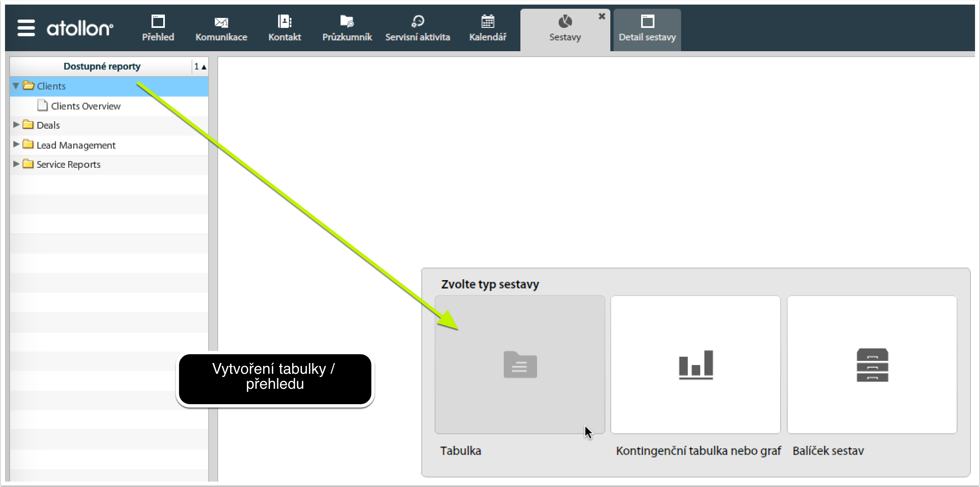This screenshot has height=487, width=980.
Task: Switch to Detail sestavy tab
Action: 647,30
